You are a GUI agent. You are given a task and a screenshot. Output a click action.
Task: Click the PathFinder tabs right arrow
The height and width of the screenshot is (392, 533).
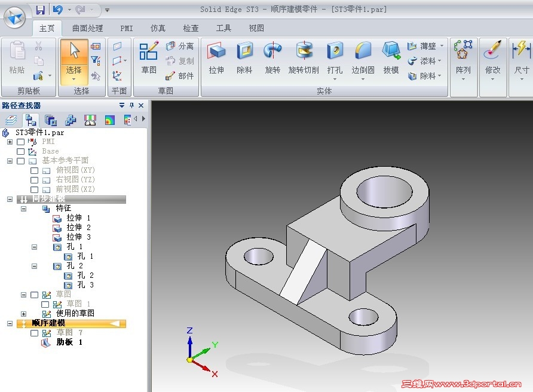tap(143, 119)
